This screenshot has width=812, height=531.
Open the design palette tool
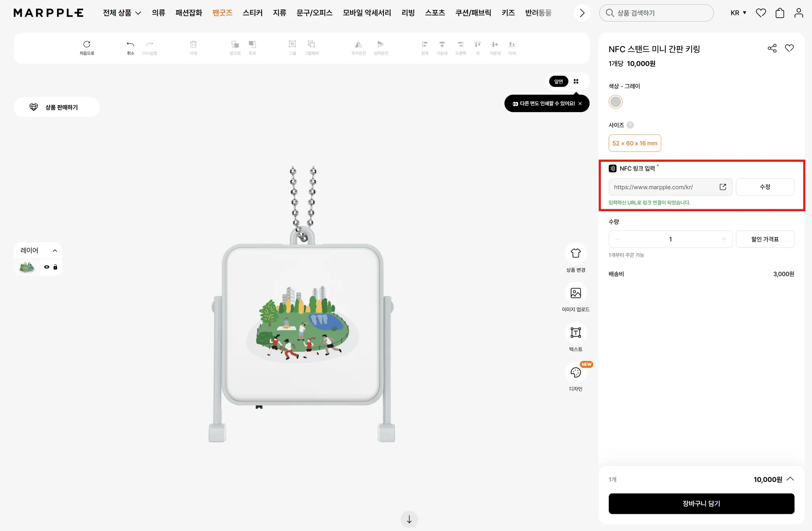point(575,372)
